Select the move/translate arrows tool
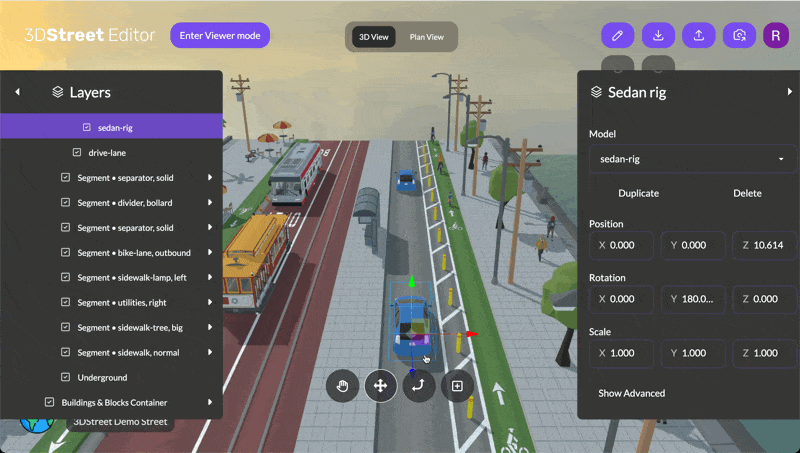 [x=380, y=385]
